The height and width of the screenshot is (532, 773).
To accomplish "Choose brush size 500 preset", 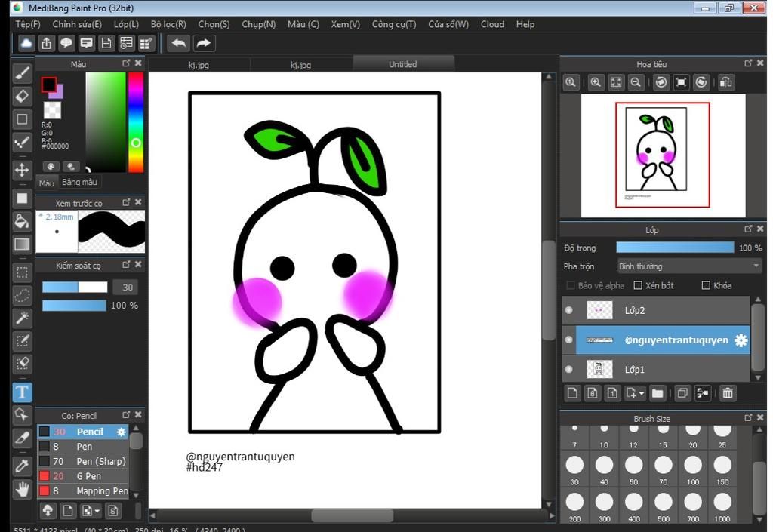I will 663,506.
